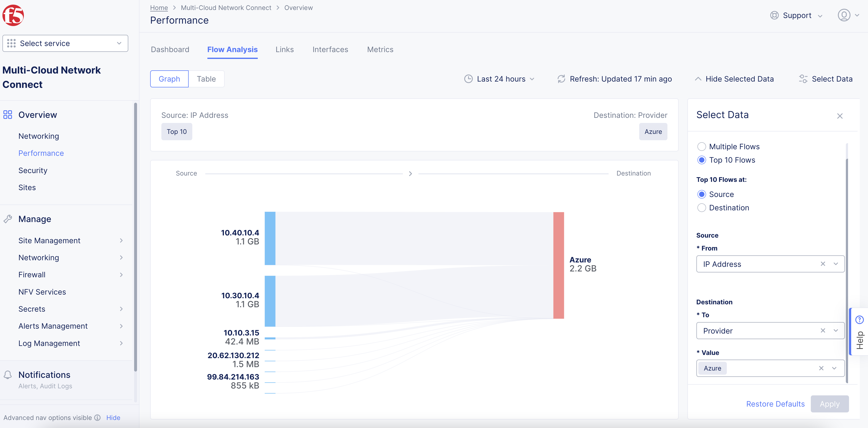Image resolution: width=868 pixels, height=428 pixels.
Task: Switch to the Links tab
Action: (284, 49)
